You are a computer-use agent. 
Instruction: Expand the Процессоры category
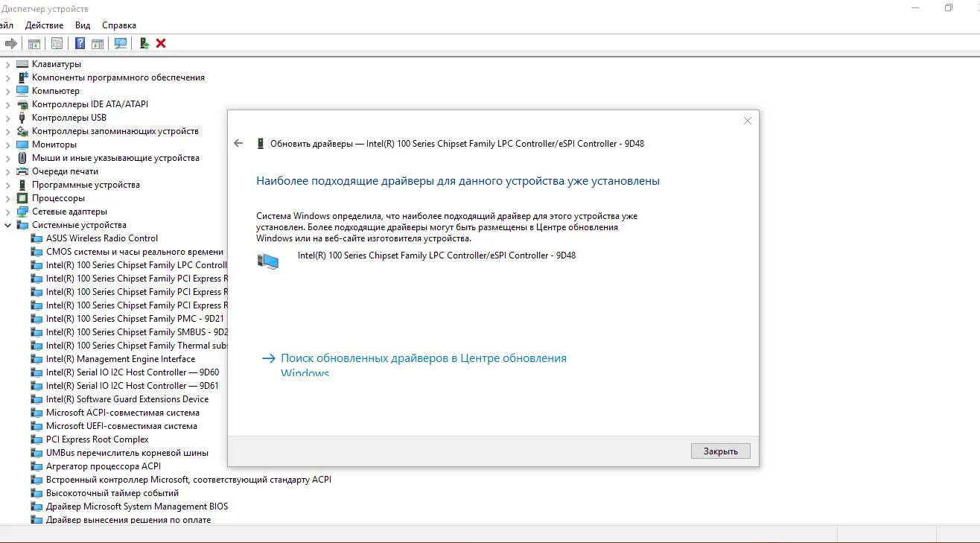click(8, 198)
